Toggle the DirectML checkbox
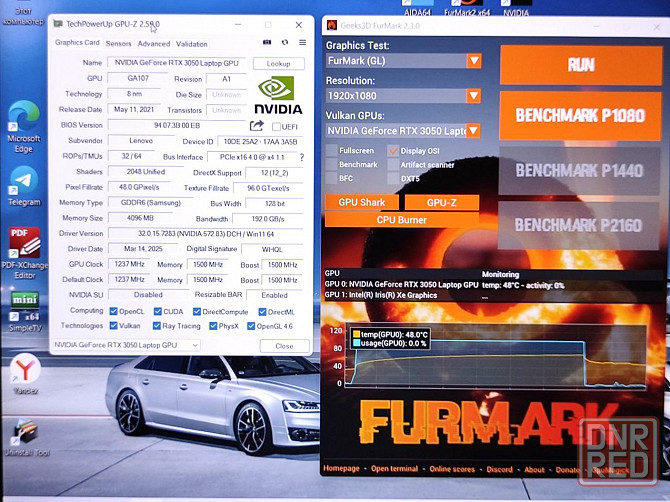The height and width of the screenshot is (502, 670). pos(262,312)
